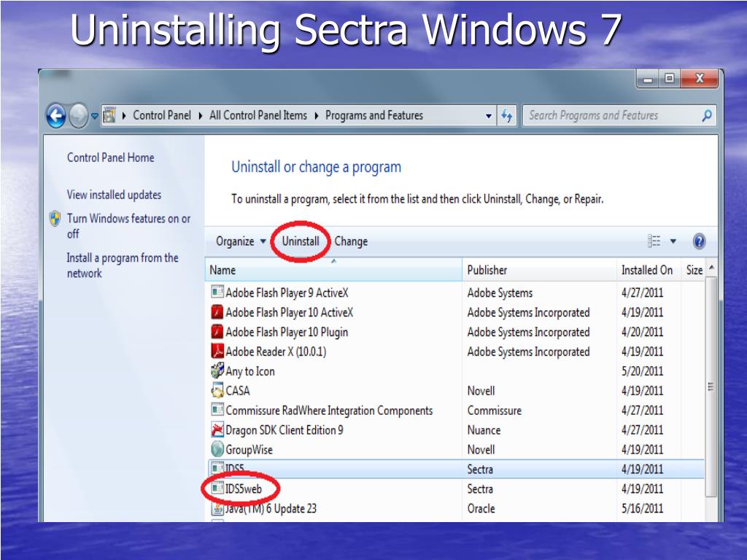
Task: Select IDS5 program icon
Action: (x=217, y=469)
